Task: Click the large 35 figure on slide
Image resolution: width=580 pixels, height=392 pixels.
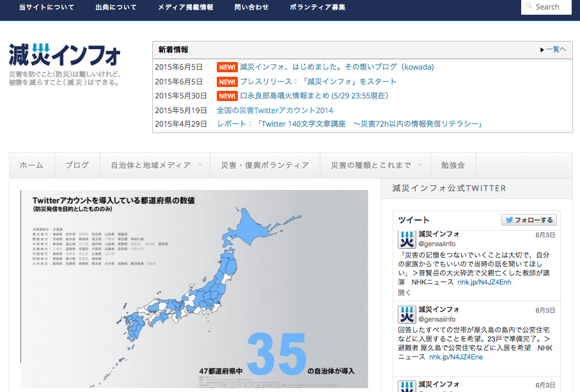Action: (277, 353)
